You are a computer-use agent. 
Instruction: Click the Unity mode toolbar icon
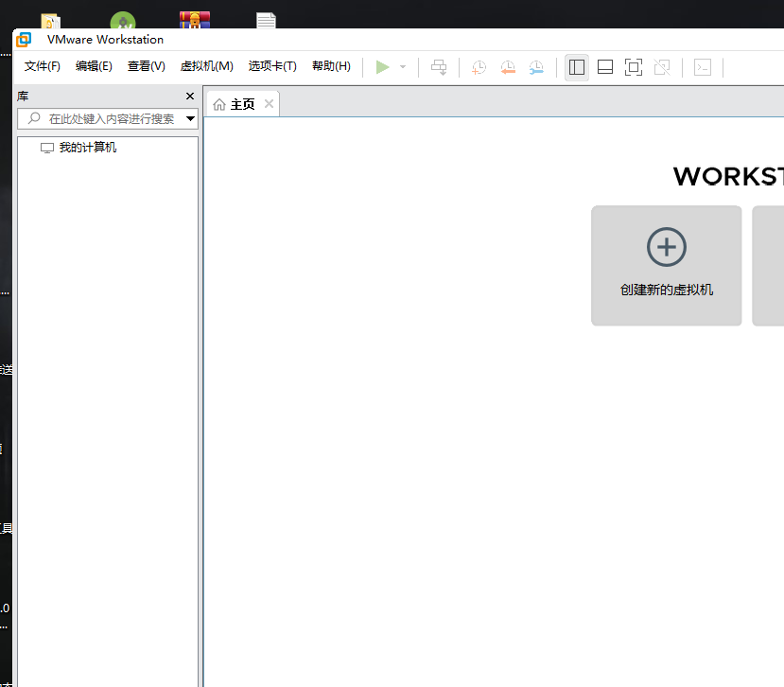(x=662, y=67)
